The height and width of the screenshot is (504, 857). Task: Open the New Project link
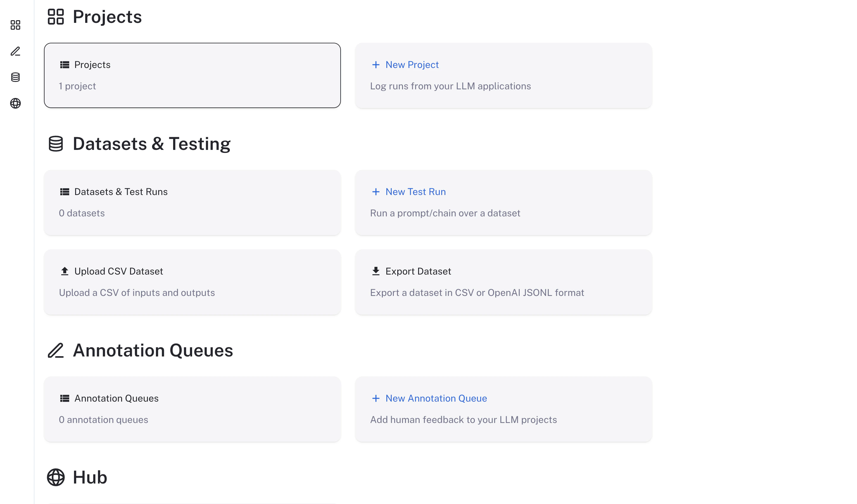[x=412, y=65]
